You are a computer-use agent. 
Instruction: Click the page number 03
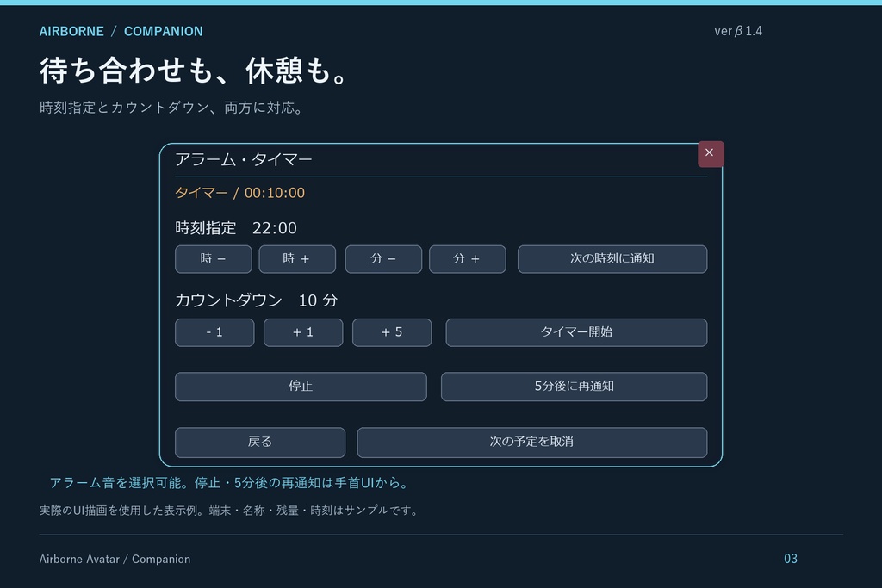pyautogui.click(x=791, y=559)
